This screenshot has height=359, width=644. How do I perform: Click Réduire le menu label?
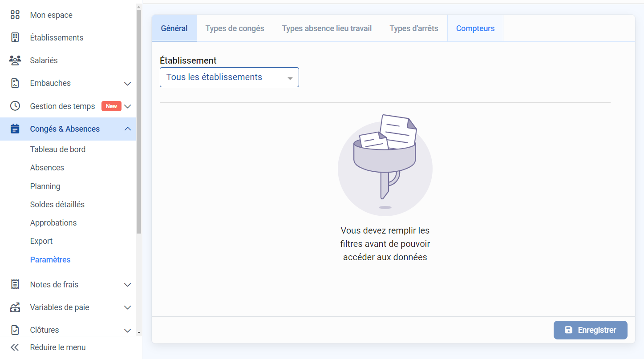pos(58,347)
